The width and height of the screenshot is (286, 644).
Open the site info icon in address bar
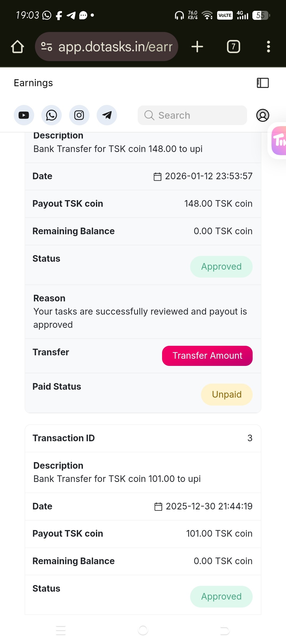click(47, 47)
